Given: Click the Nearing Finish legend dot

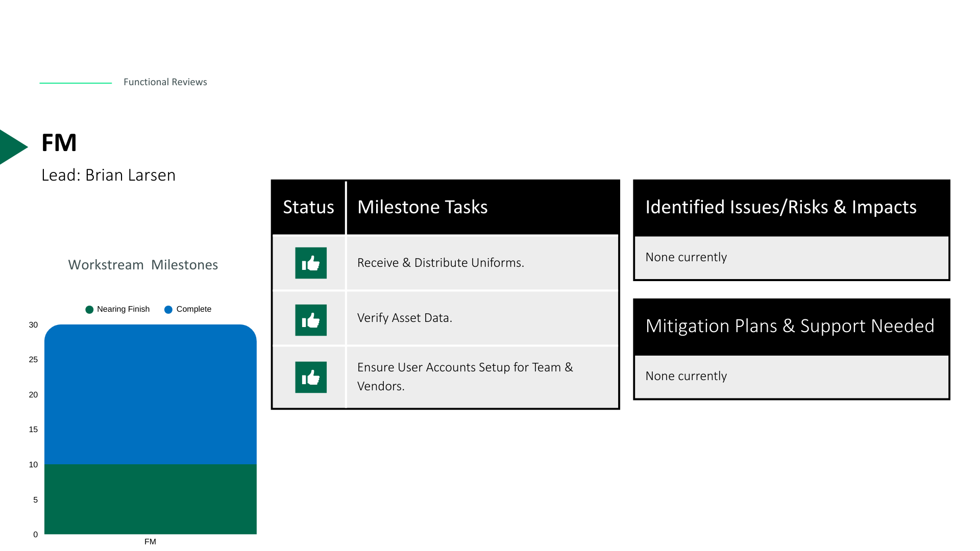Looking at the screenshot, I should (x=89, y=310).
